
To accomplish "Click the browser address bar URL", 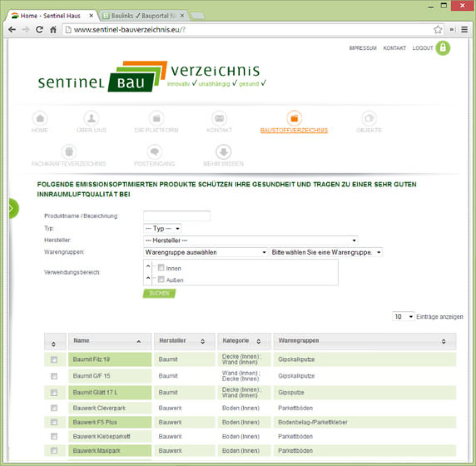I will pos(130,29).
